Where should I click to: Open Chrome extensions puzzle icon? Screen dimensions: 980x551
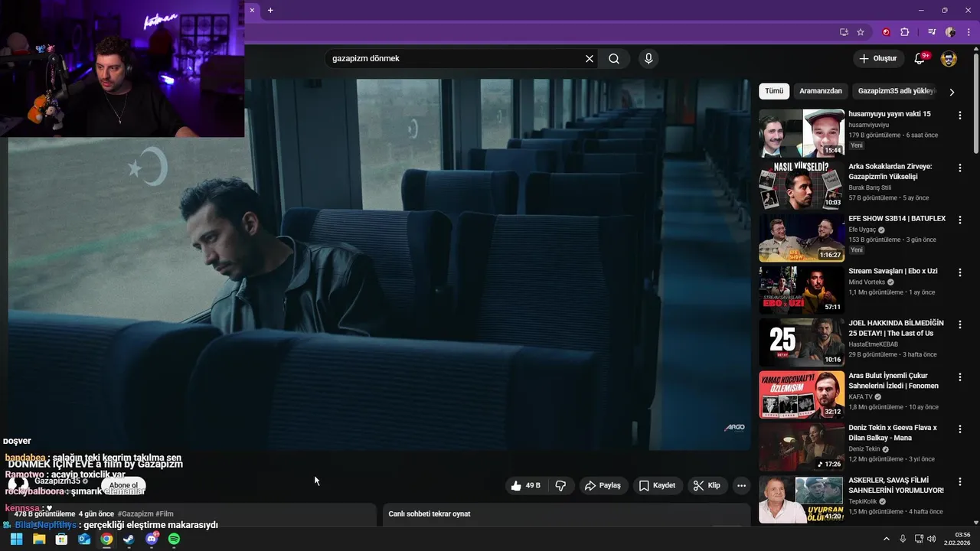905,32
